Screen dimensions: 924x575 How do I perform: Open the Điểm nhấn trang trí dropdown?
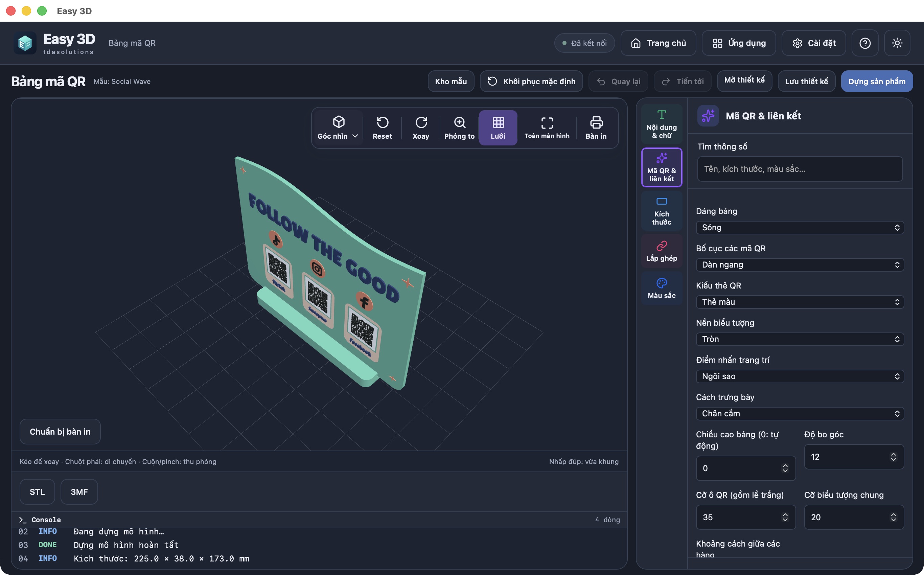click(x=800, y=376)
